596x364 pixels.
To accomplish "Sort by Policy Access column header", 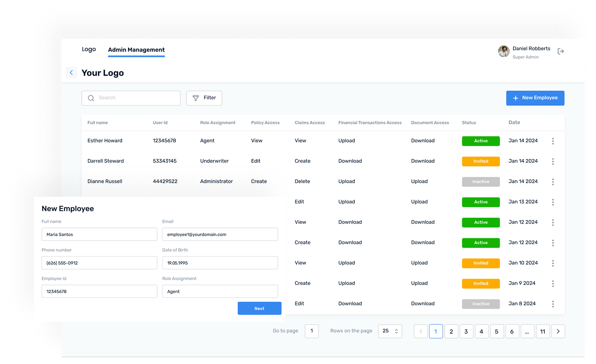I will tap(265, 123).
